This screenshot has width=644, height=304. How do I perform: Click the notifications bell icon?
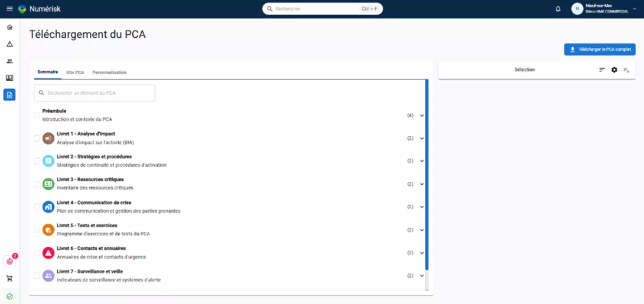click(558, 9)
